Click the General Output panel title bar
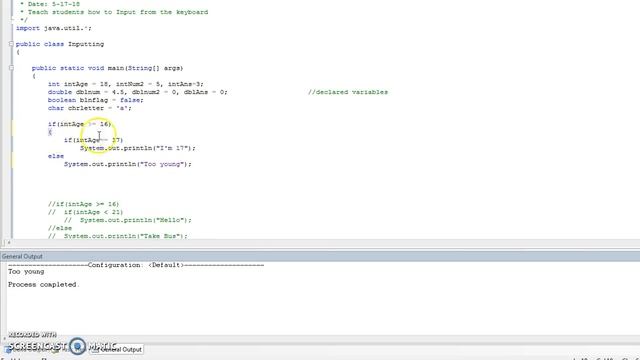640x360 pixels. click(320, 256)
